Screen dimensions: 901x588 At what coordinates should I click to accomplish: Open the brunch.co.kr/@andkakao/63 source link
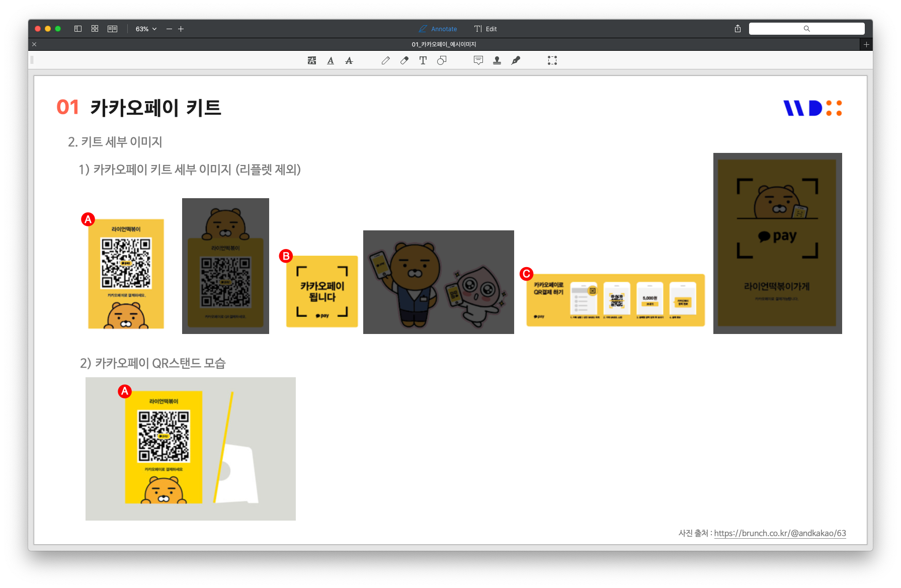[780, 533]
